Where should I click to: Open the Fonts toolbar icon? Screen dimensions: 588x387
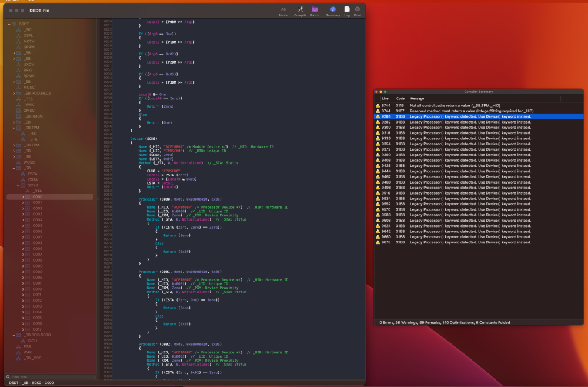[283, 9]
